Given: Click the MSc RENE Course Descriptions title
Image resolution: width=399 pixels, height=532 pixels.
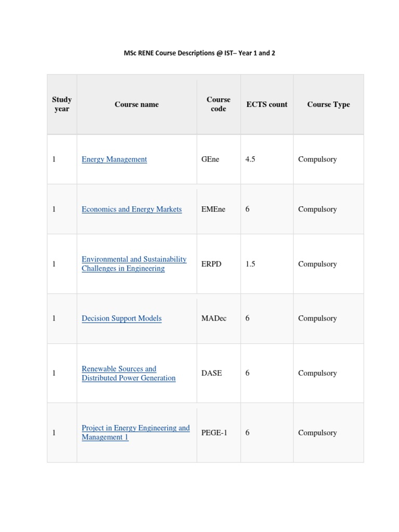Looking at the screenshot, I should tap(199, 53).
